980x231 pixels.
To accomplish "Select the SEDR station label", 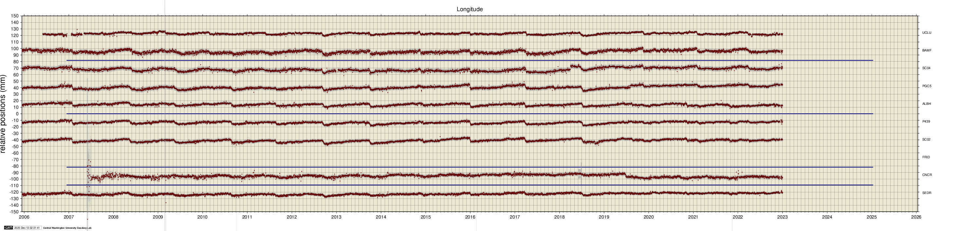I will (927, 193).
